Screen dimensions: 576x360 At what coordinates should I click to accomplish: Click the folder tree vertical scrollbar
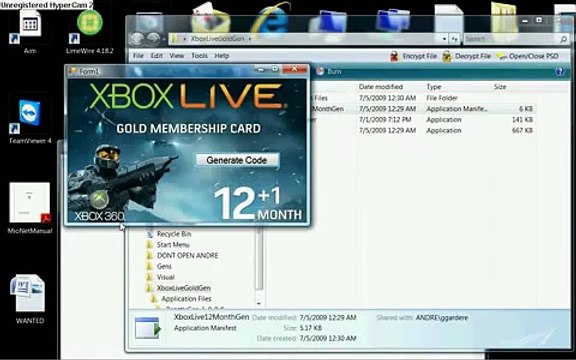click(x=259, y=259)
